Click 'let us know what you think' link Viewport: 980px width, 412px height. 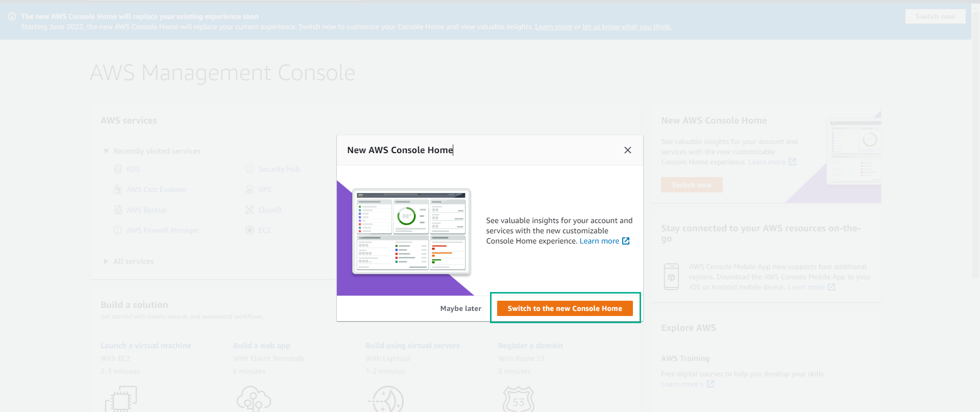627,27
